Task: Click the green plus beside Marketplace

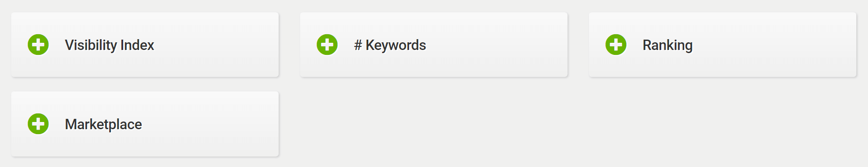Action: (38, 124)
